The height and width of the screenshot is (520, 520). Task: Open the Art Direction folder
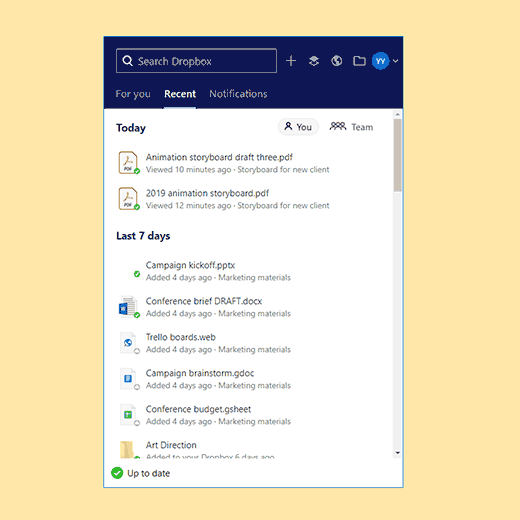[171, 445]
